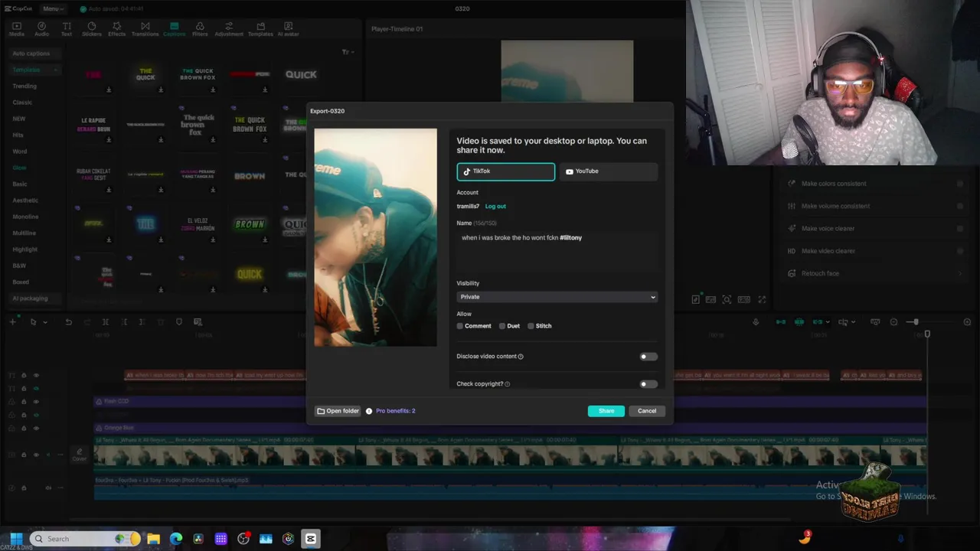Open the Windows Start menu
The image size is (980, 551).
coord(16,539)
